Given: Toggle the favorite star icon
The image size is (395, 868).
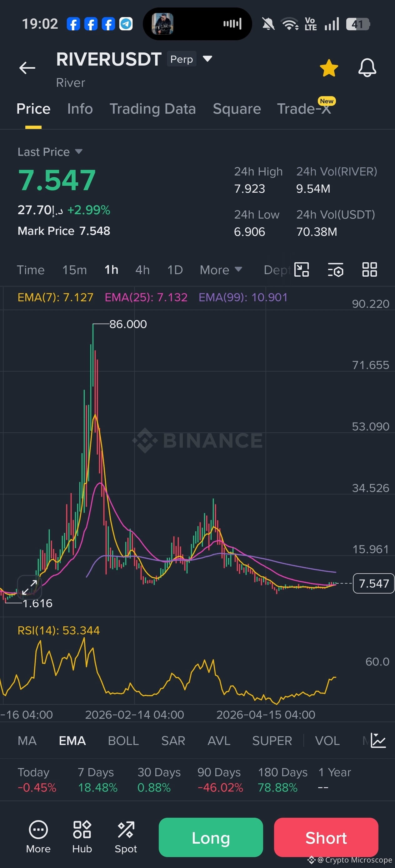Looking at the screenshot, I should click(328, 68).
